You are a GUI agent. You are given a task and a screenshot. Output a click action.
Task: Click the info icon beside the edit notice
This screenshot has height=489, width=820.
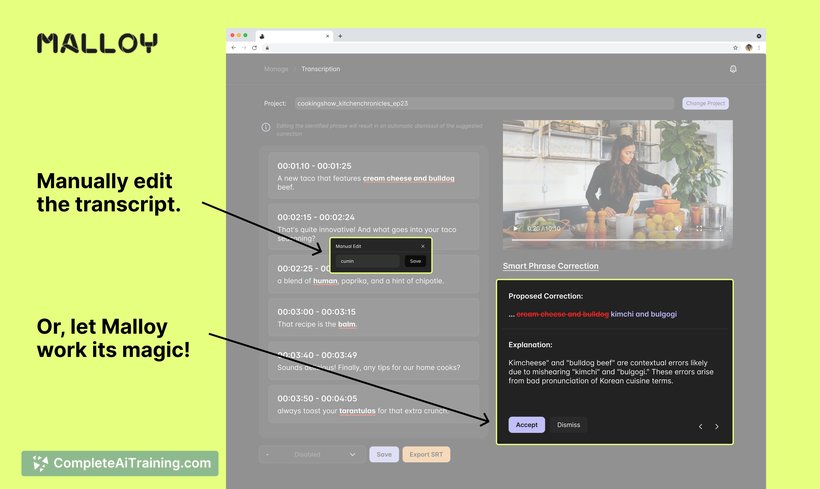[266, 127]
